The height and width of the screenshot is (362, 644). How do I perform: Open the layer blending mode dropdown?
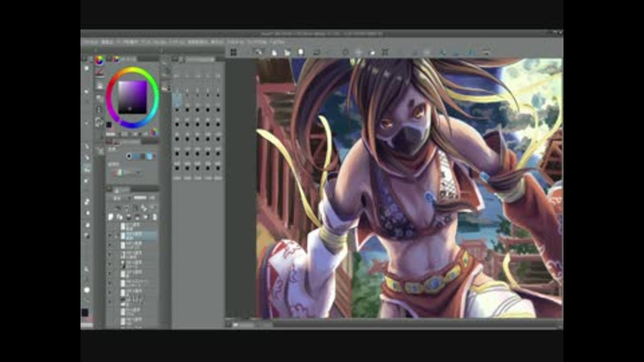coord(121,198)
